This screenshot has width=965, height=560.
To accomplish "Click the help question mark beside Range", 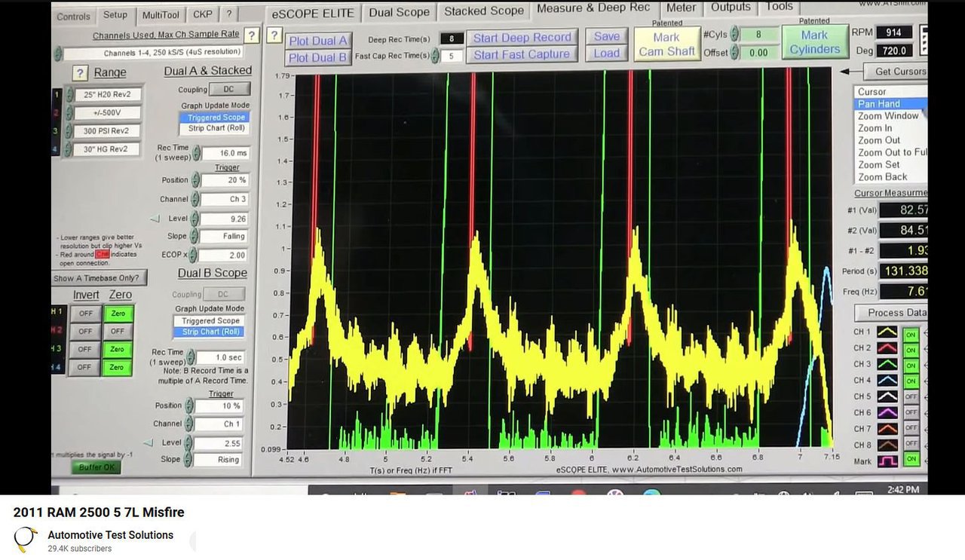I will (x=81, y=73).
